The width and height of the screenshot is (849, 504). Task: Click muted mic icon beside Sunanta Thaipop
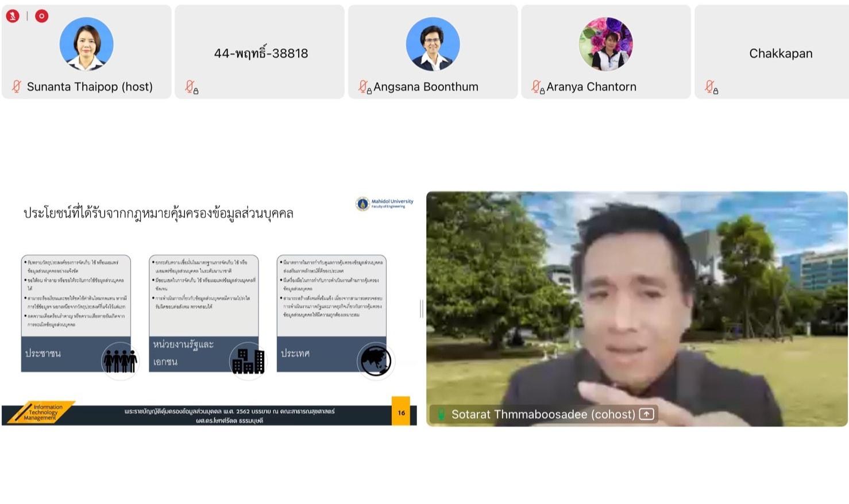17,87
